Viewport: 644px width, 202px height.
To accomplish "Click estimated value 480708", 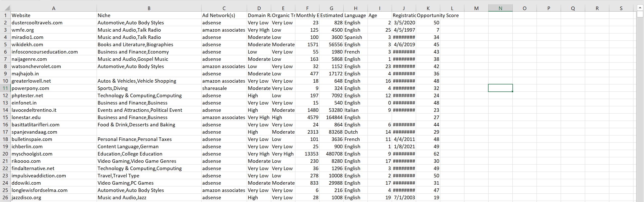I will (331, 154).
